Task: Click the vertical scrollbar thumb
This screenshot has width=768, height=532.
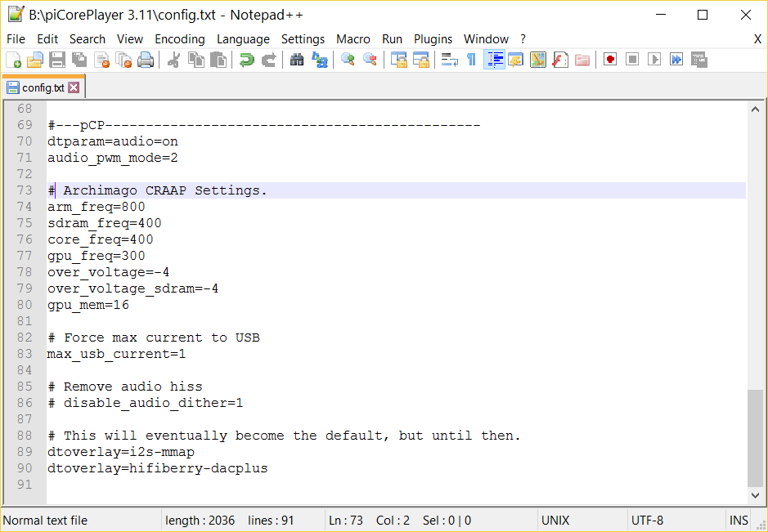Action: (x=755, y=438)
